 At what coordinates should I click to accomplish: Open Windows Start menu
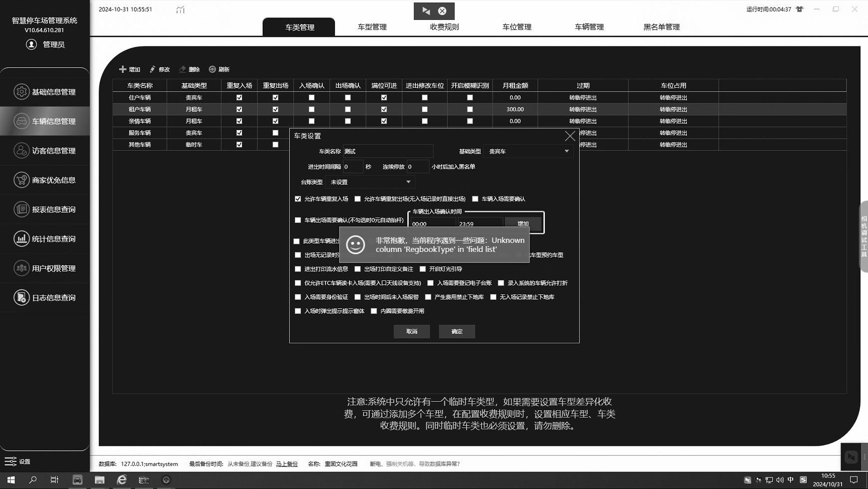pyautogui.click(x=10, y=480)
